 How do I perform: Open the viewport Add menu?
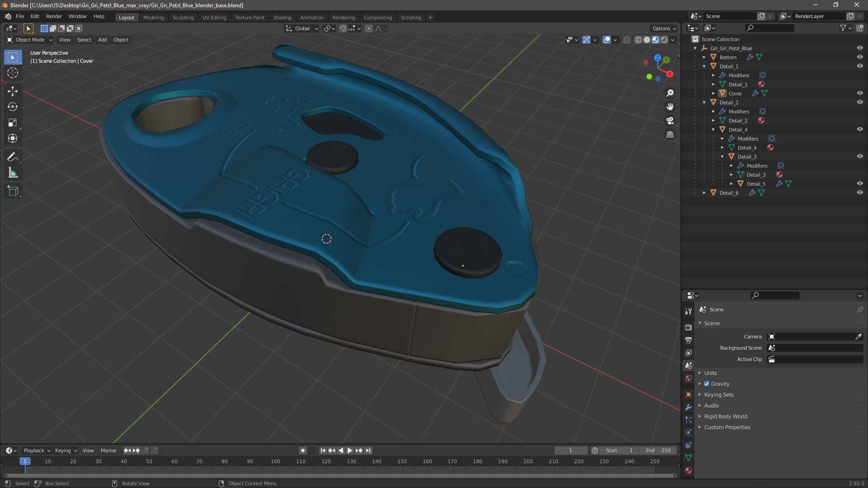pyautogui.click(x=103, y=40)
